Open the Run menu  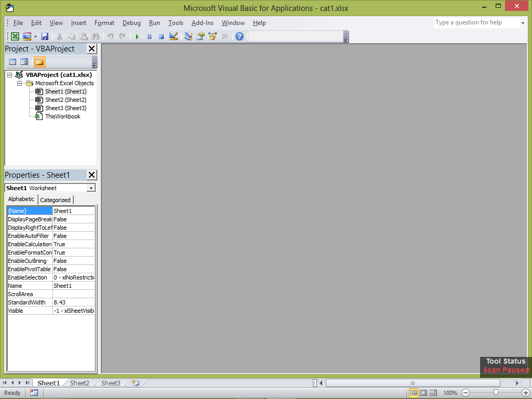tap(154, 23)
